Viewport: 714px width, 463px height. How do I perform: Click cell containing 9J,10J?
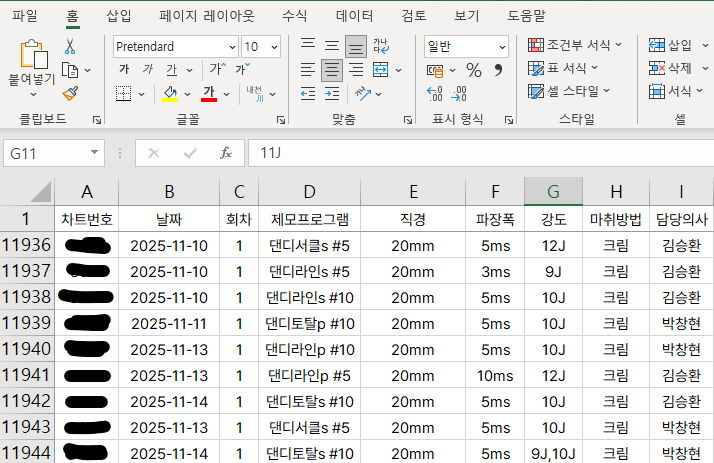pyautogui.click(x=553, y=453)
